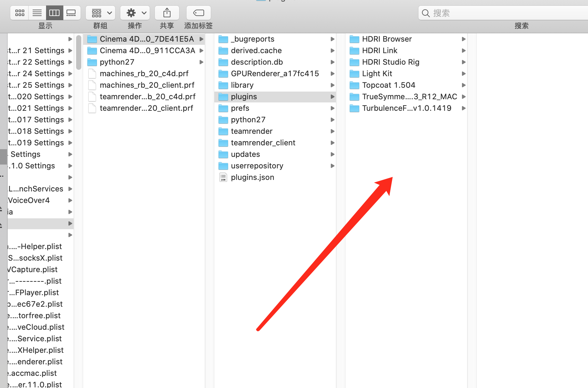Select teamrender...20_client.prf file icon
The width and height of the screenshot is (588, 388).
92,108
